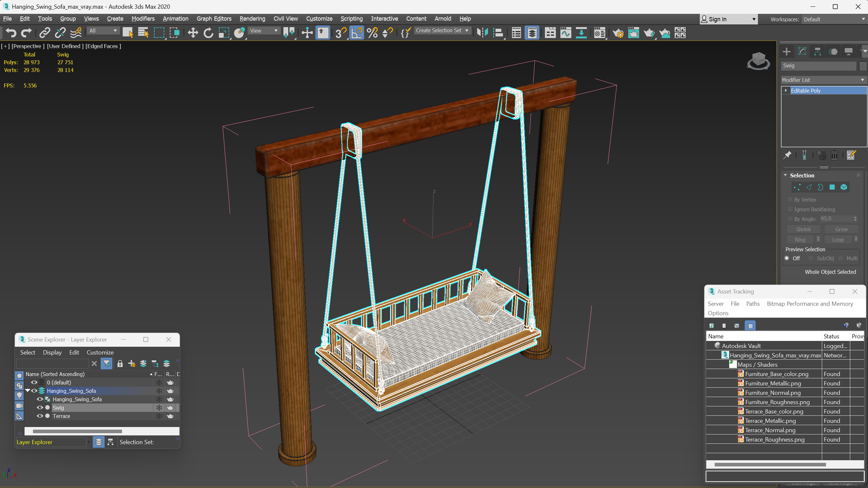Open the Create Selection Set dropdown
This screenshot has height=488, width=868.
click(x=442, y=31)
